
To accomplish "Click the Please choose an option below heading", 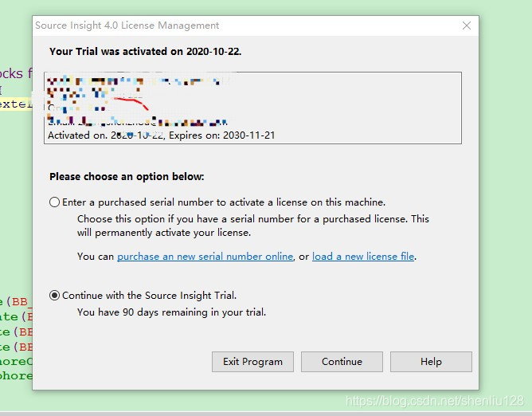I will click(x=127, y=177).
